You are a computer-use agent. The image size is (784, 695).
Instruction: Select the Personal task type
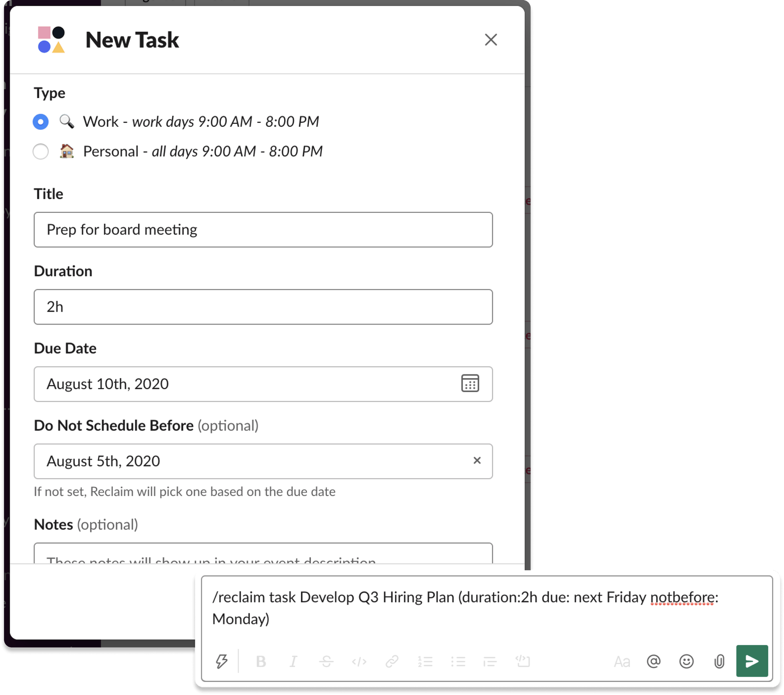(40, 152)
